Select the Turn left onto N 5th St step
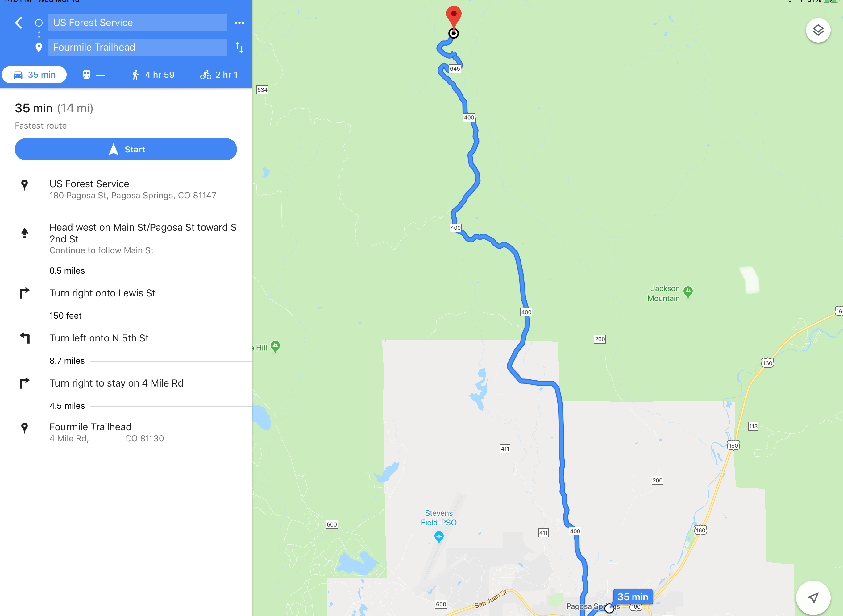The height and width of the screenshot is (616, 843). coord(126,338)
